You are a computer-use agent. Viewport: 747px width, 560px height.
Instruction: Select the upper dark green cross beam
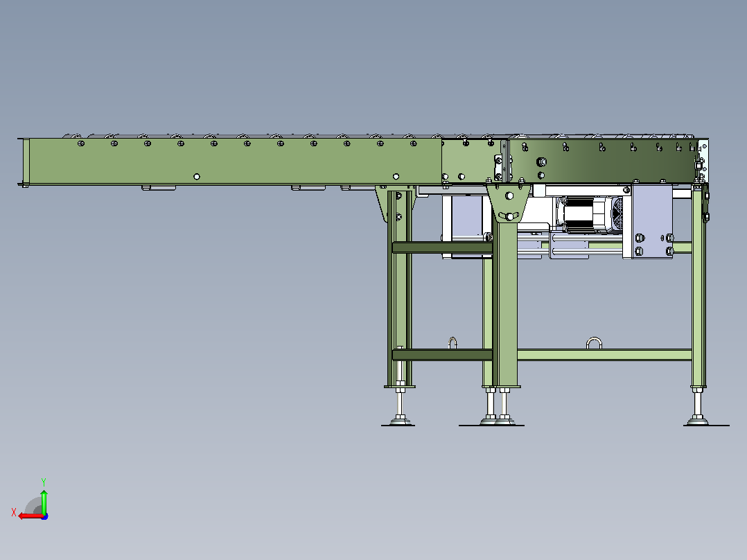442,247
